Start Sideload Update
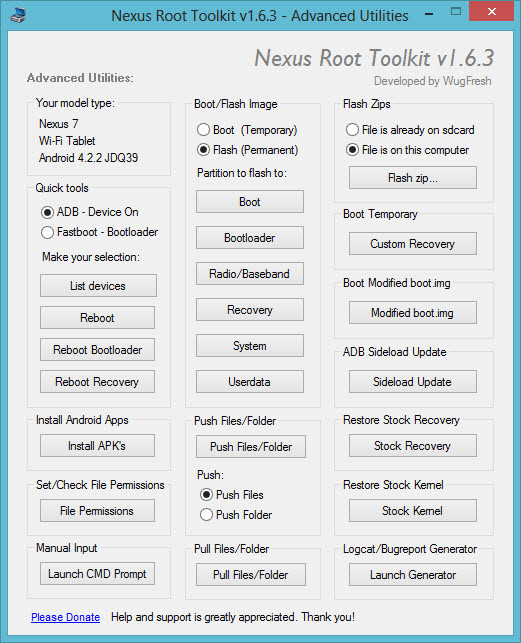521x643 pixels. click(413, 382)
